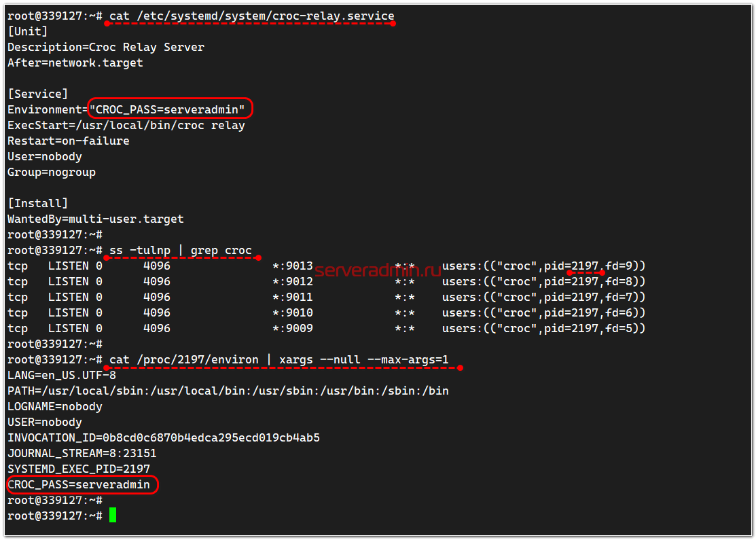Click users entry ending with 'fd=6'

(544, 313)
